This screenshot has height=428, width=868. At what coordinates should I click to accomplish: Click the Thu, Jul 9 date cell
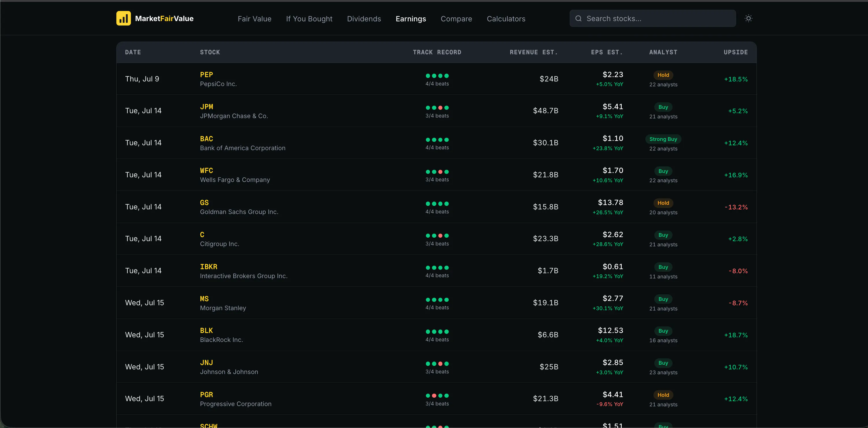pos(142,79)
